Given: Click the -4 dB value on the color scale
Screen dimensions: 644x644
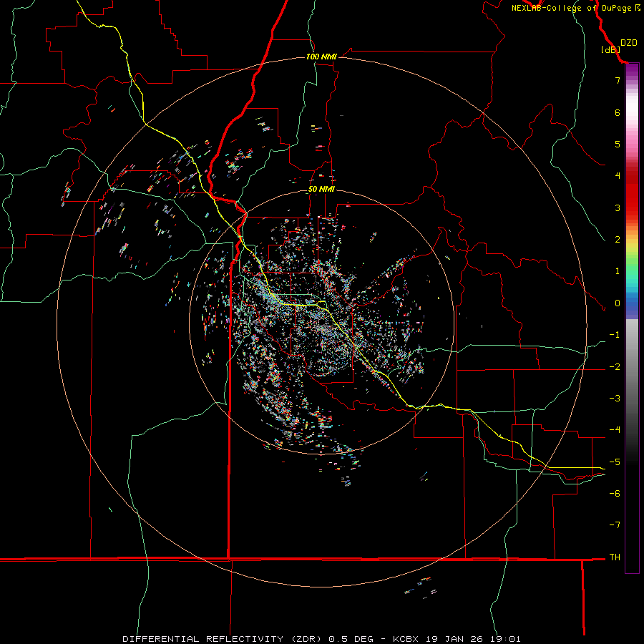Looking at the screenshot, I should (615, 430).
